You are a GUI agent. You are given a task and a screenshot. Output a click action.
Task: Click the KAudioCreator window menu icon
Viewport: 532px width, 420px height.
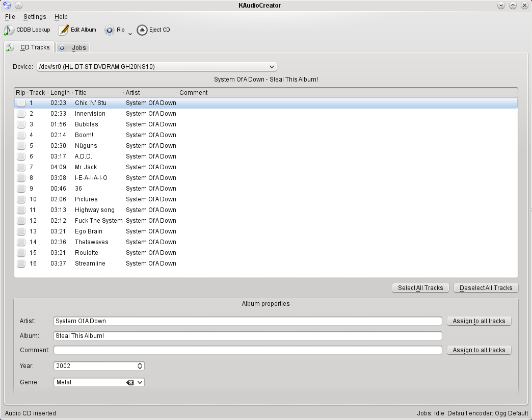7,6
